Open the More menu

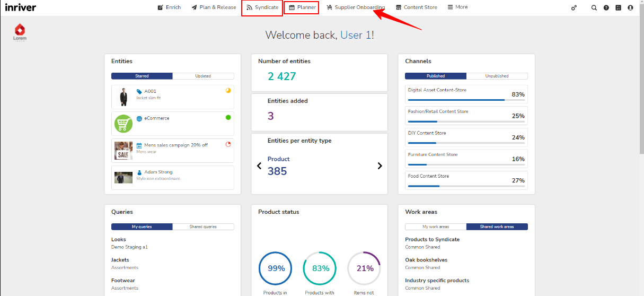457,7
